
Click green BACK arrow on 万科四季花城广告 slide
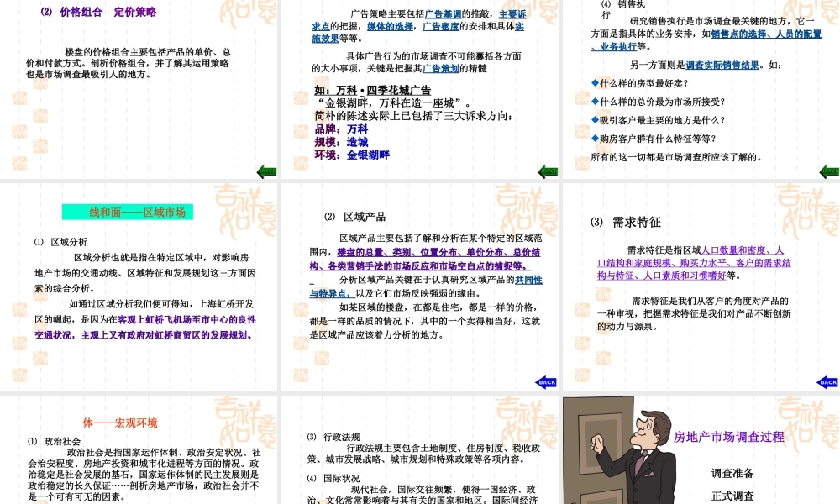pos(548,171)
